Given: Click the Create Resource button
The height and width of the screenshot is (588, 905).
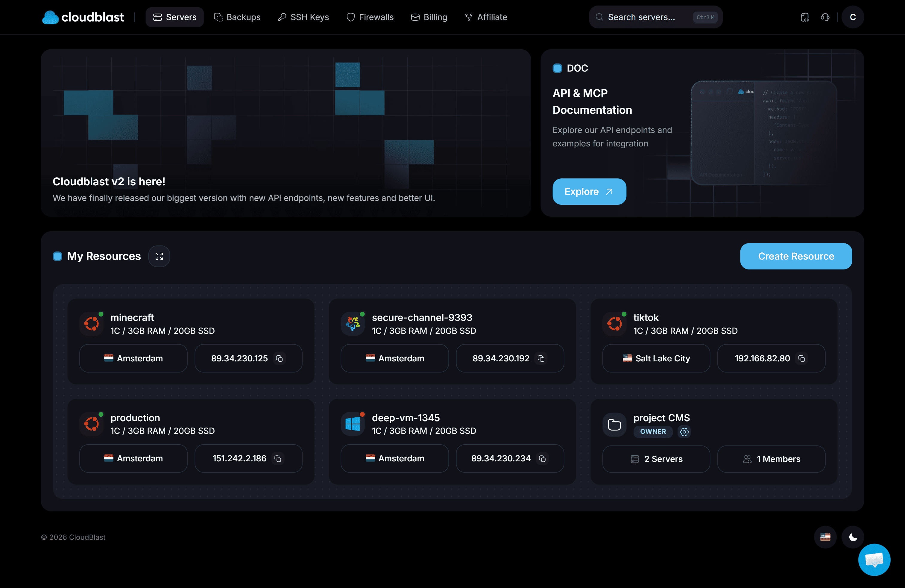Looking at the screenshot, I should (796, 256).
